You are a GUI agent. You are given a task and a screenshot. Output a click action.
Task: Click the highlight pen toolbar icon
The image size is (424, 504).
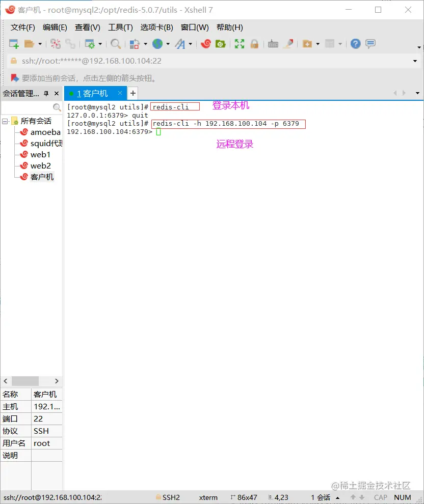[x=288, y=44]
